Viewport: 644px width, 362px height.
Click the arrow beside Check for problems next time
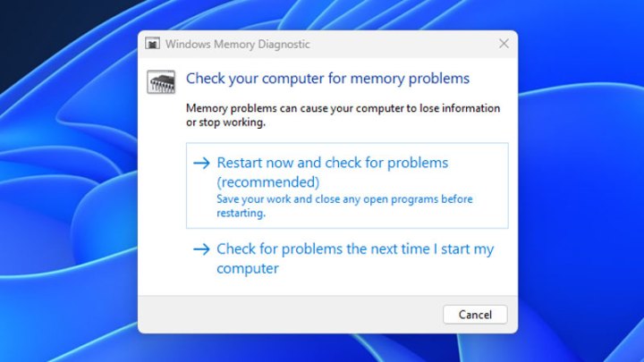click(x=202, y=249)
